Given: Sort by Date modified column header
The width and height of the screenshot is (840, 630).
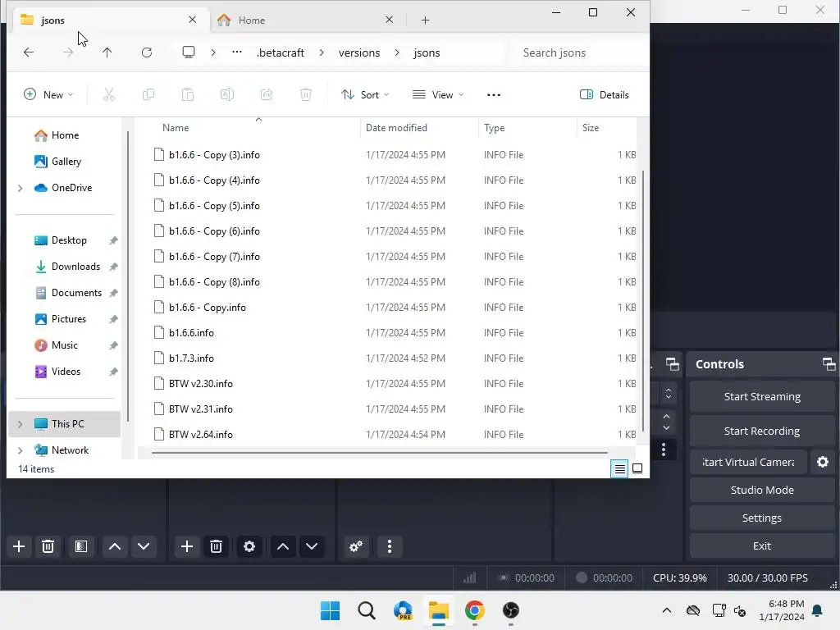Looking at the screenshot, I should tap(396, 128).
